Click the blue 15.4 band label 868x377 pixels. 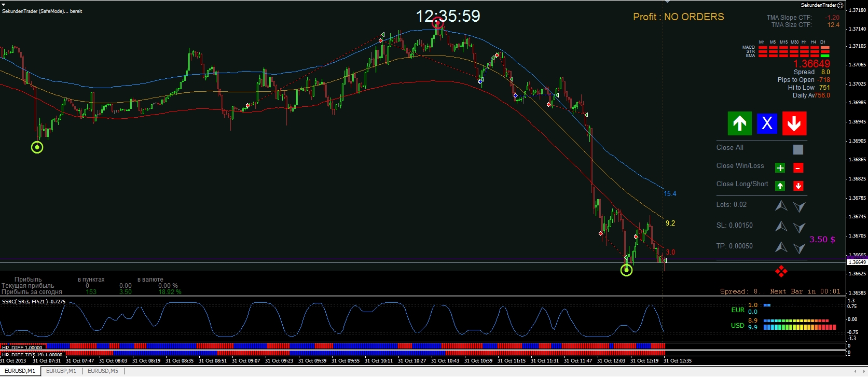pos(670,194)
